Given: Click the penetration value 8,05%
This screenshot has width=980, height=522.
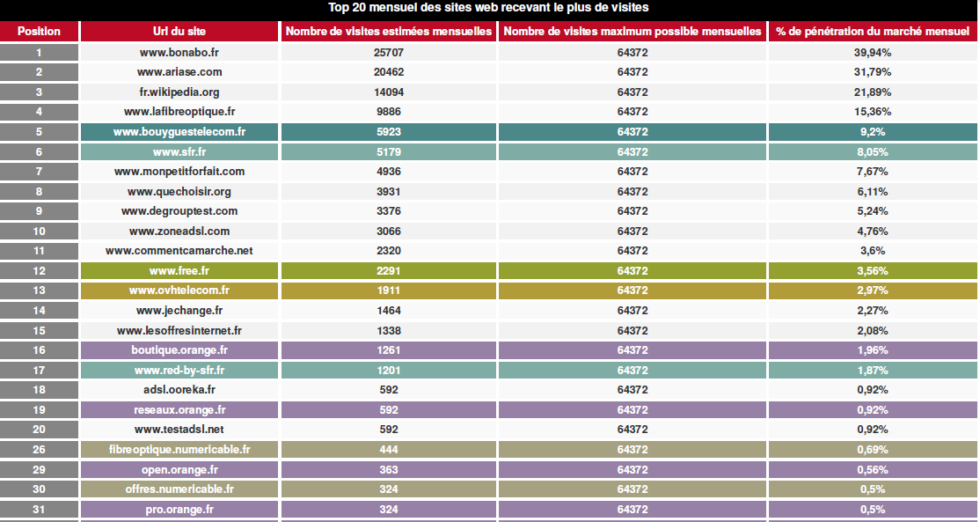Looking at the screenshot, I should [873, 152].
